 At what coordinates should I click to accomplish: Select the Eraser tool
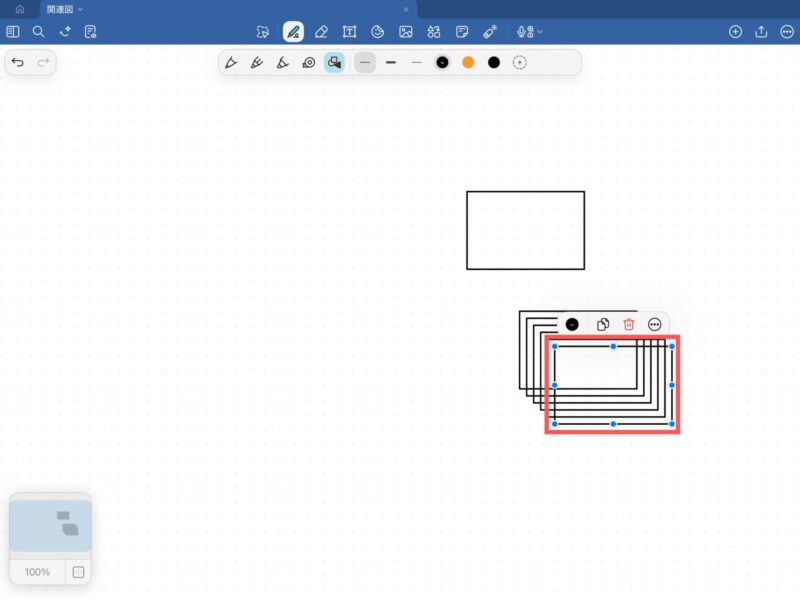click(x=321, y=32)
